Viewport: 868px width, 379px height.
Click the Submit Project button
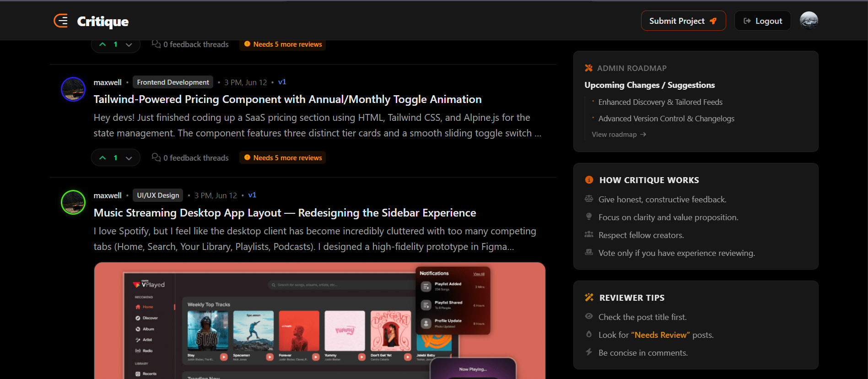point(683,21)
